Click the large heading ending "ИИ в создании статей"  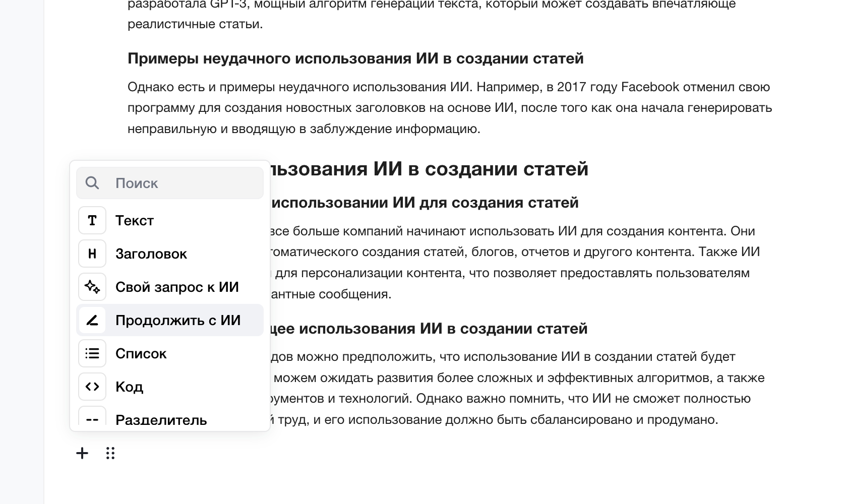pos(429,169)
